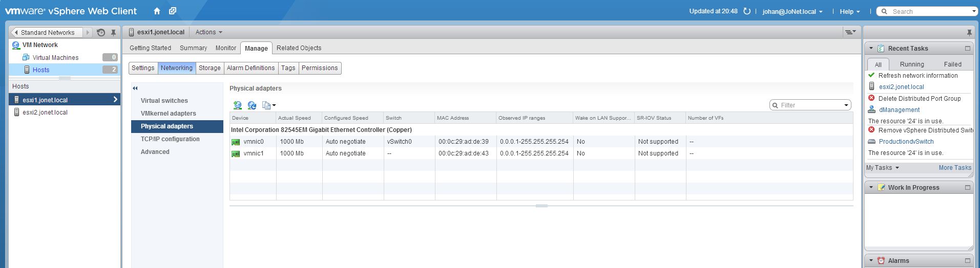Switch to the Summary tab
The width and height of the screenshot is (980, 268).
click(x=193, y=48)
